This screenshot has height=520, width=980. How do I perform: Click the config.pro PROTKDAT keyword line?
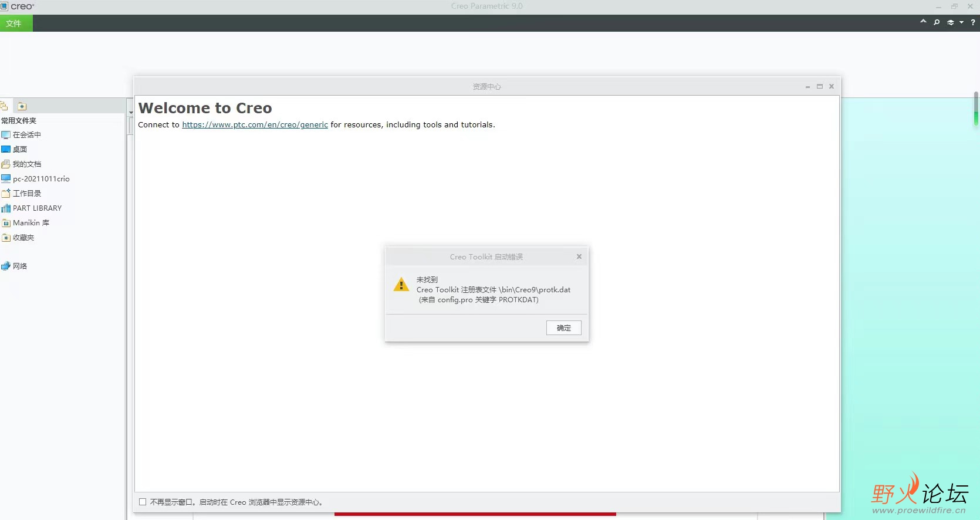click(x=479, y=300)
